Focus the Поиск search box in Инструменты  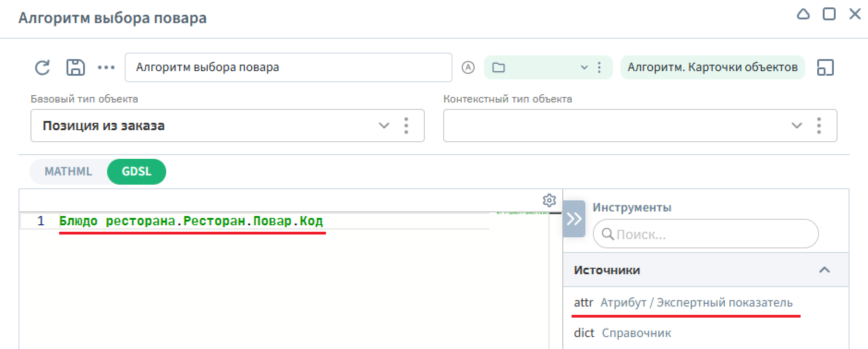[711, 235]
